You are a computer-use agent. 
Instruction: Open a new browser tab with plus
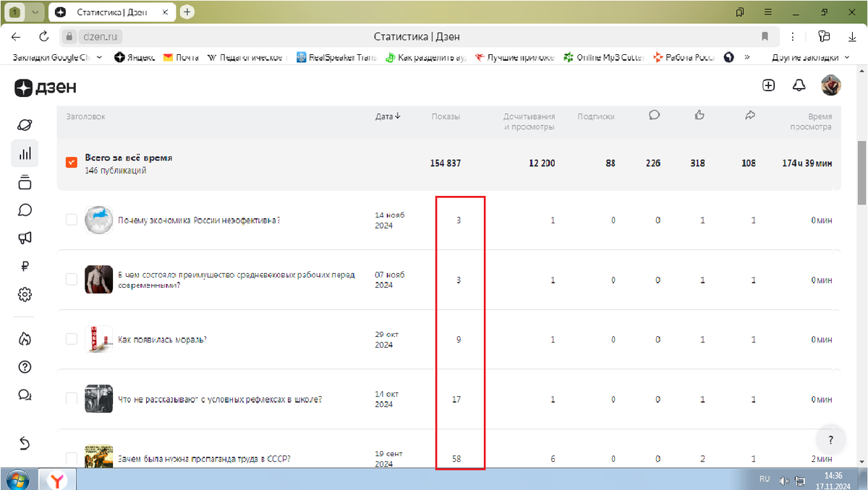coord(187,12)
